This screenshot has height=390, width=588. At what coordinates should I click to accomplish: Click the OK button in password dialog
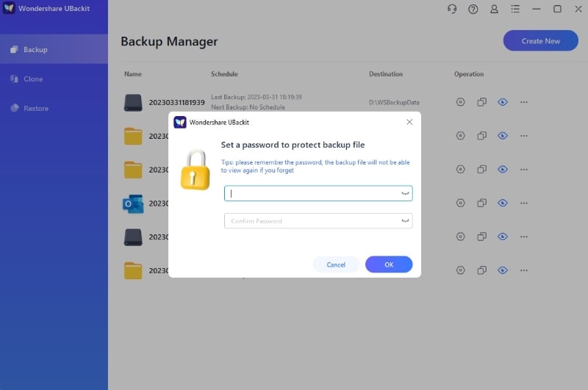pos(389,264)
